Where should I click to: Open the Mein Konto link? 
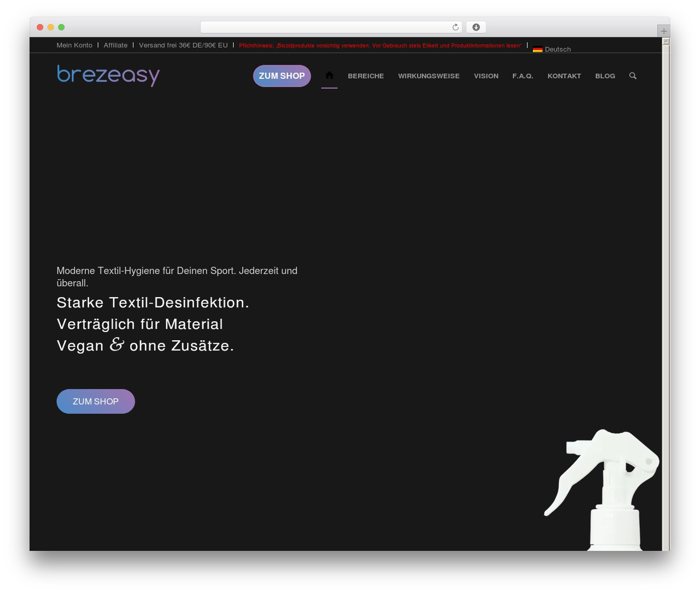click(x=74, y=45)
